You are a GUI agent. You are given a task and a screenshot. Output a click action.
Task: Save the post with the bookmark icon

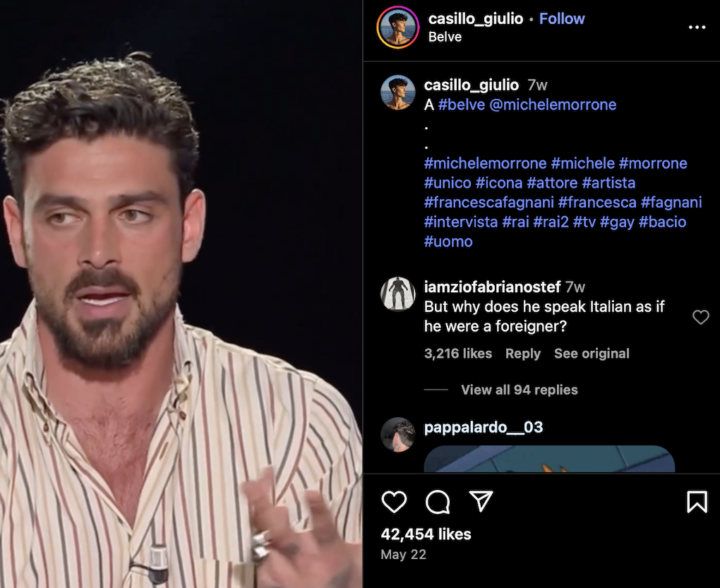coord(697,501)
